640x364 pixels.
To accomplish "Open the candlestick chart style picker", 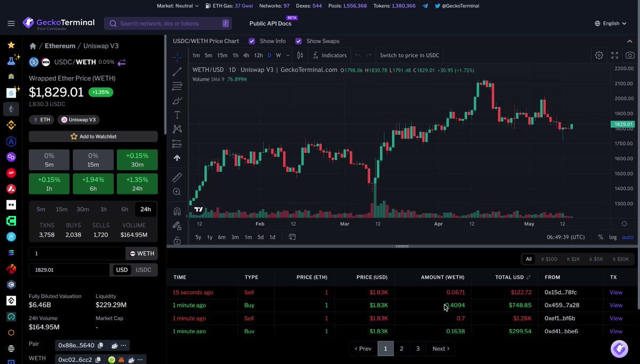I will (300, 55).
